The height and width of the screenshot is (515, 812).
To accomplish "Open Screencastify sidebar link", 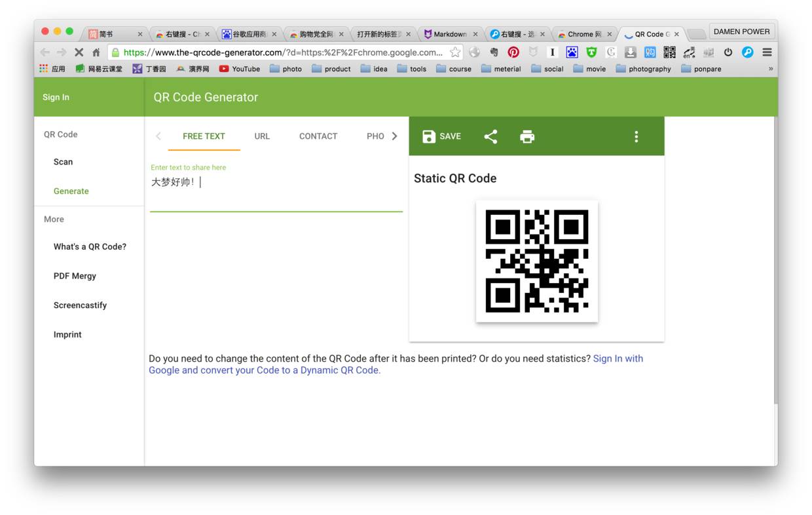I will 80,305.
